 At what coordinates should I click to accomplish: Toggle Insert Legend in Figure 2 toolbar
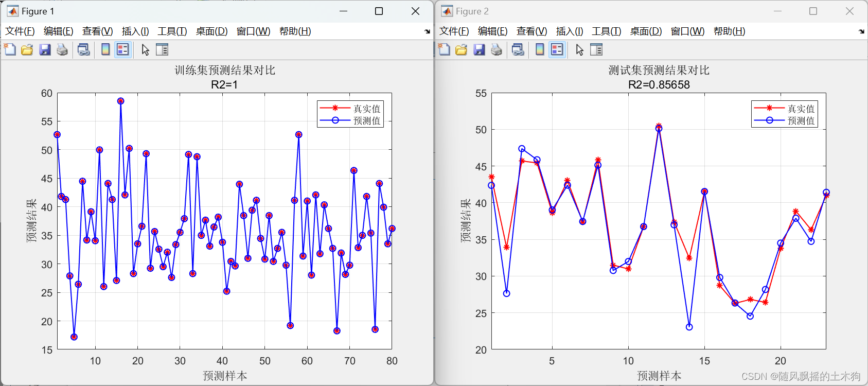[557, 49]
